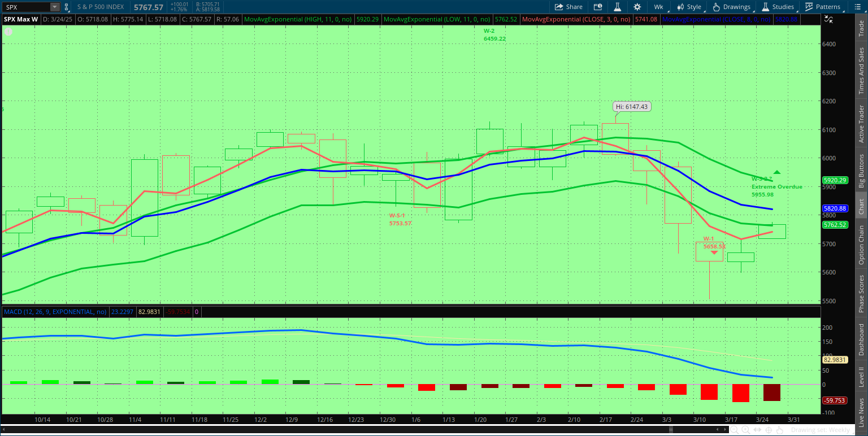The image size is (868, 436).
Task: Click the -59.753 histogram axis bubble
Action: (834, 400)
